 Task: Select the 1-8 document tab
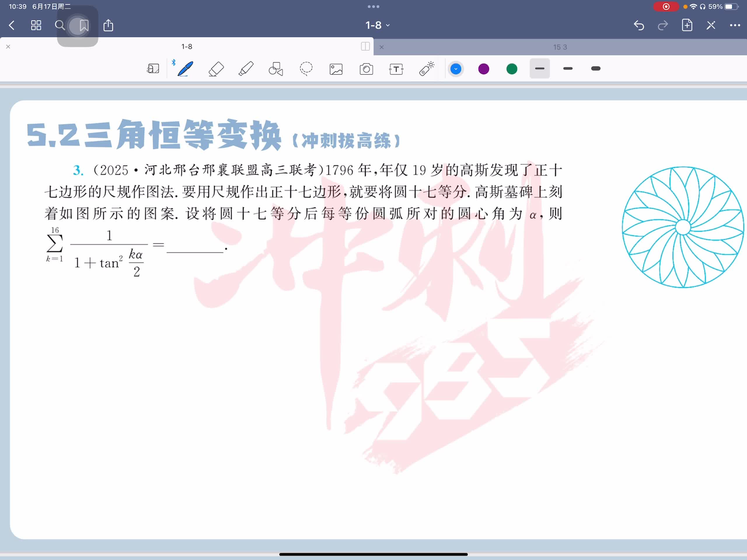[186, 47]
